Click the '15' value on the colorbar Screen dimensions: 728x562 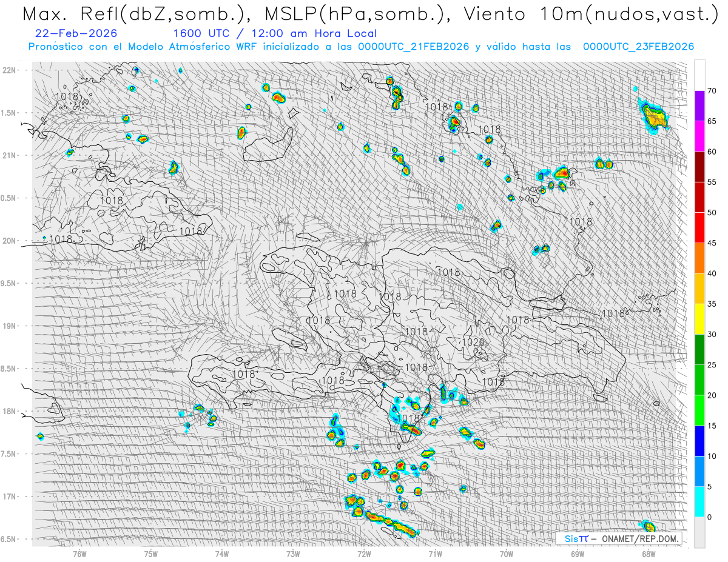712,426
